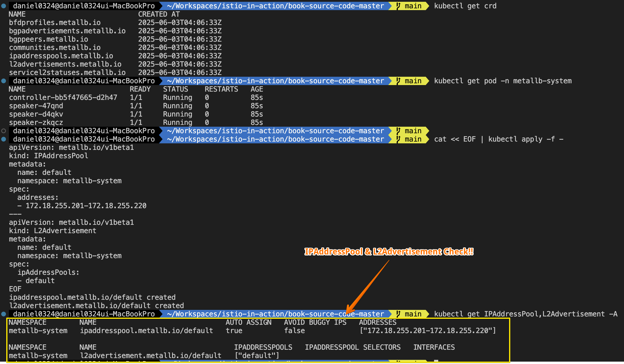Click the INTERFACES column header
The height and width of the screenshot is (364, 624).
point(434,347)
